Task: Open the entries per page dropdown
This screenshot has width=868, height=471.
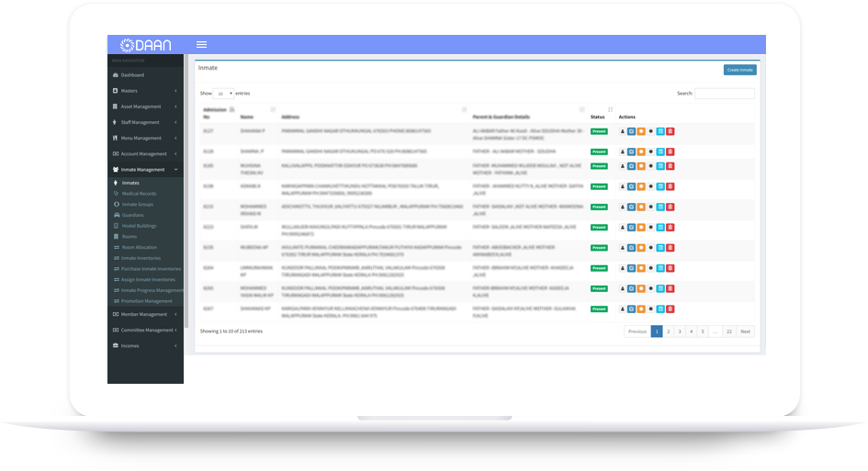Action: tap(223, 94)
